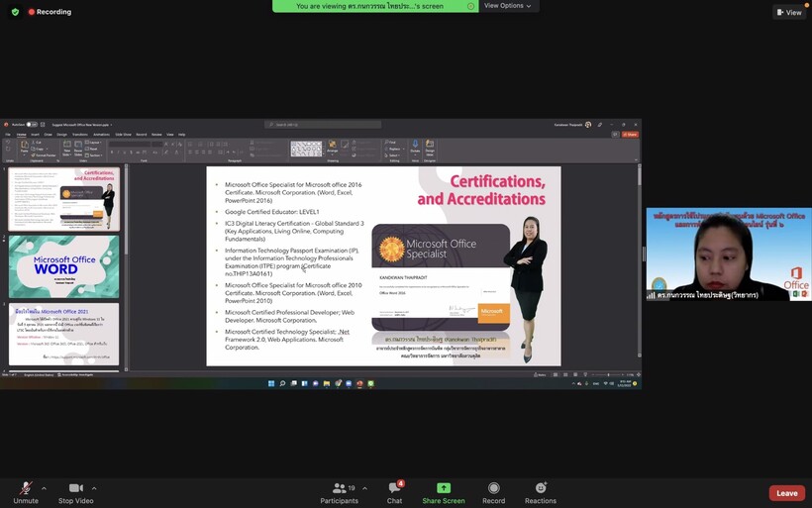Click the Paste icon in PowerPoint ribbon
This screenshot has width=812, height=508.
tap(25, 145)
